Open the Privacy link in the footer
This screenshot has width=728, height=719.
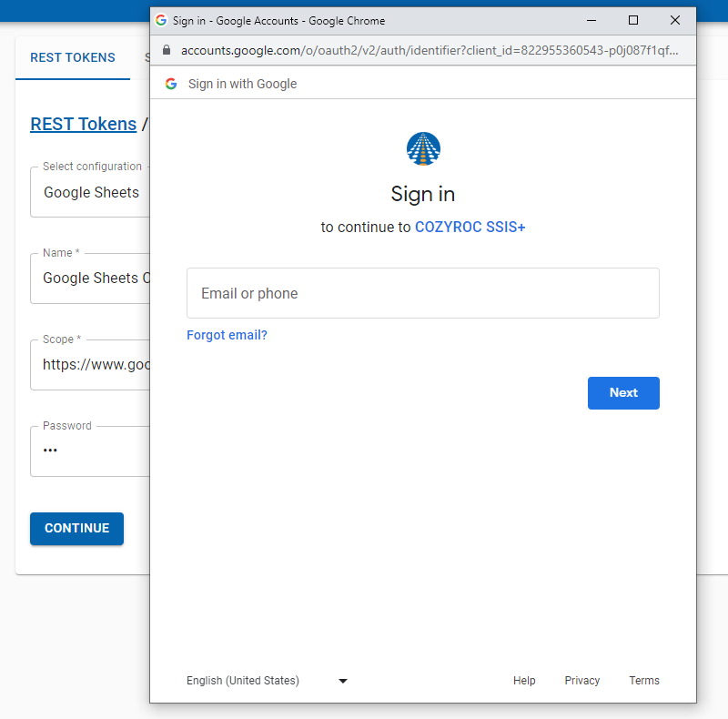(581, 681)
